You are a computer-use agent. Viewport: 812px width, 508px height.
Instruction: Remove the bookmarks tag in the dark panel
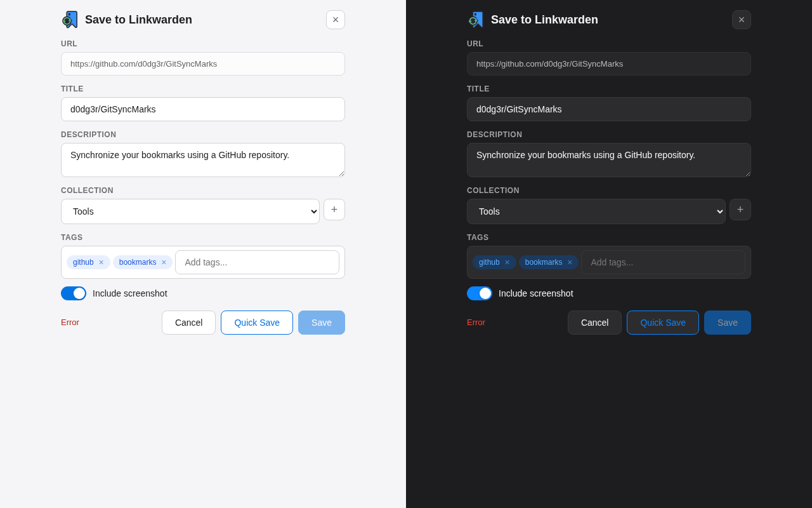[570, 262]
